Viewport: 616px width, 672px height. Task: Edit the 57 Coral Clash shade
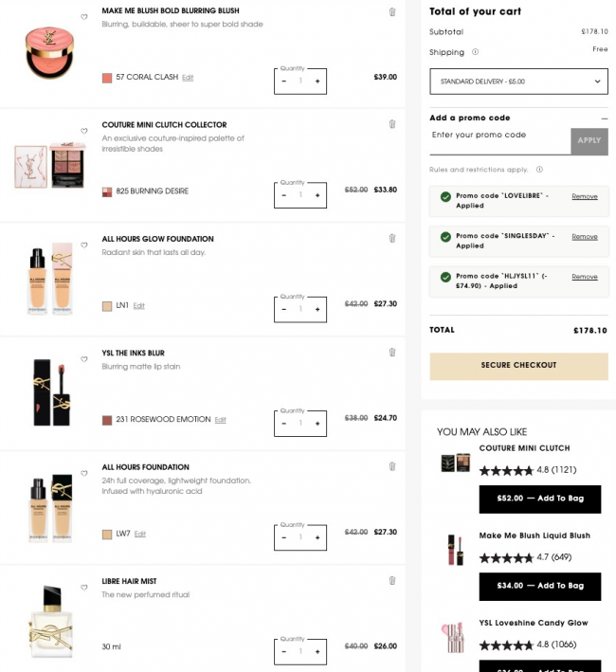[188, 78]
